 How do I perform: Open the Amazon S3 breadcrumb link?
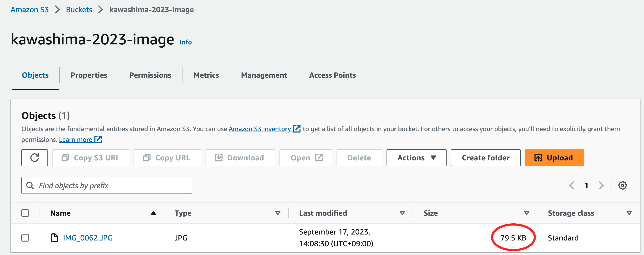[x=30, y=9]
